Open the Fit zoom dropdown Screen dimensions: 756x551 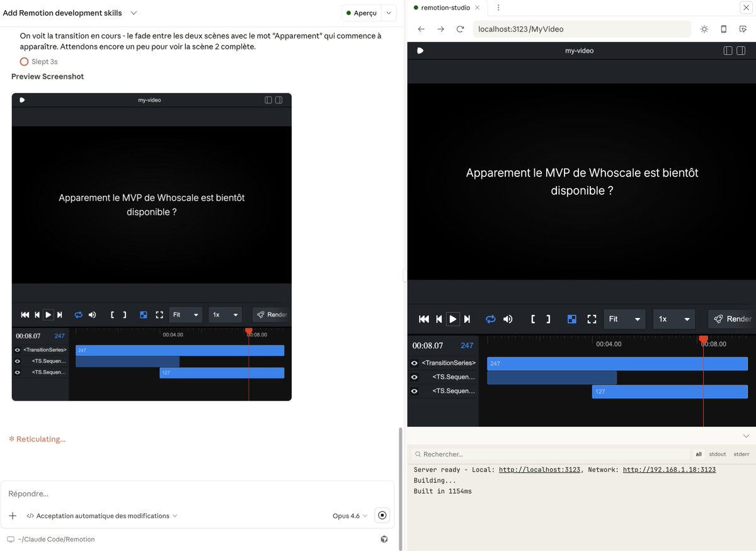[x=624, y=319]
